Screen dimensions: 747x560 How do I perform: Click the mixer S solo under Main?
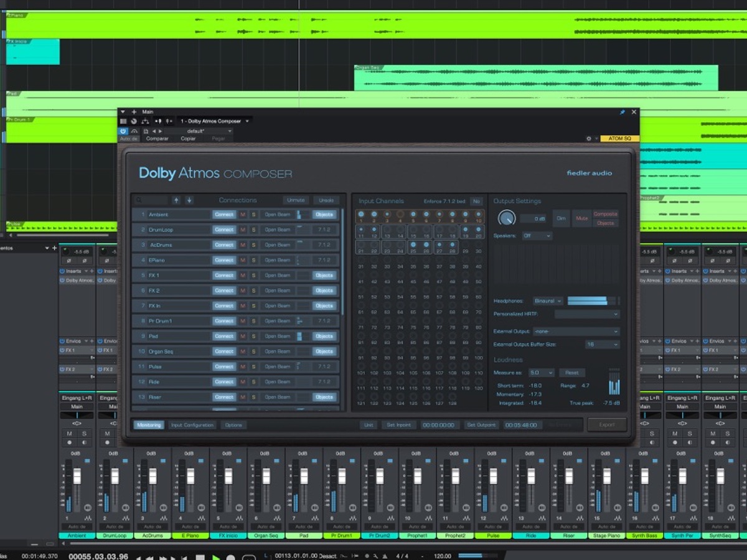coord(83,433)
